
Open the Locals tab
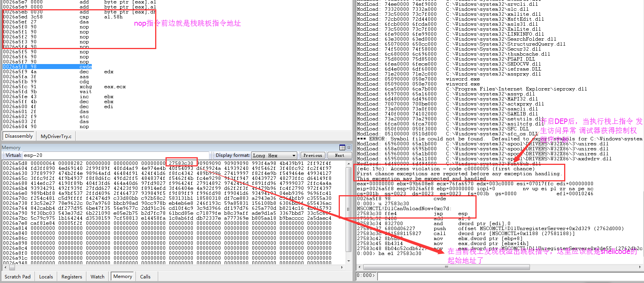click(x=46, y=276)
